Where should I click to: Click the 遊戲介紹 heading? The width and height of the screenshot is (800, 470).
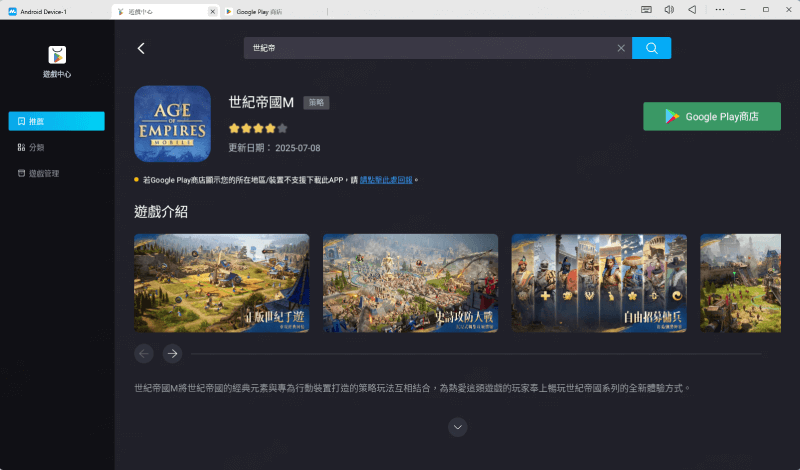(x=161, y=211)
